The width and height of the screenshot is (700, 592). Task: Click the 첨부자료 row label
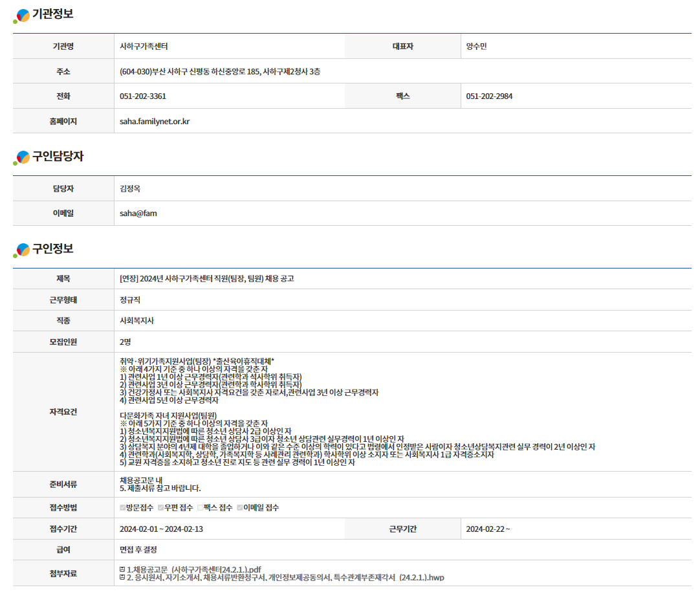click(x=63, y=573)
